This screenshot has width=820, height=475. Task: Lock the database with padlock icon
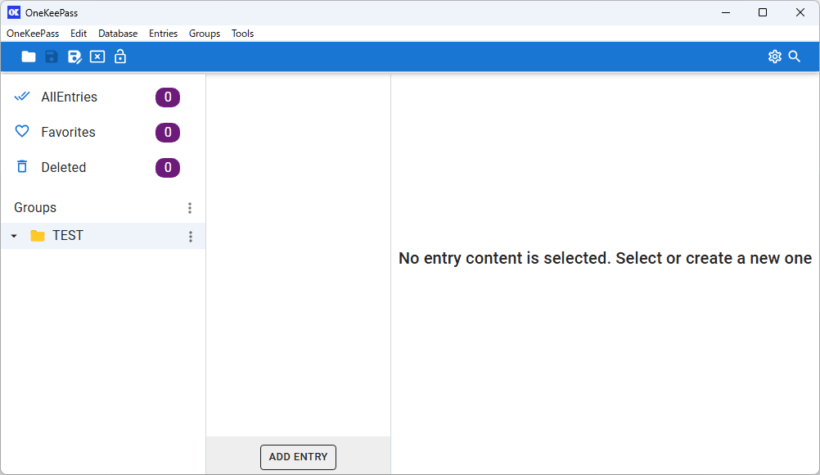point(120,57)
